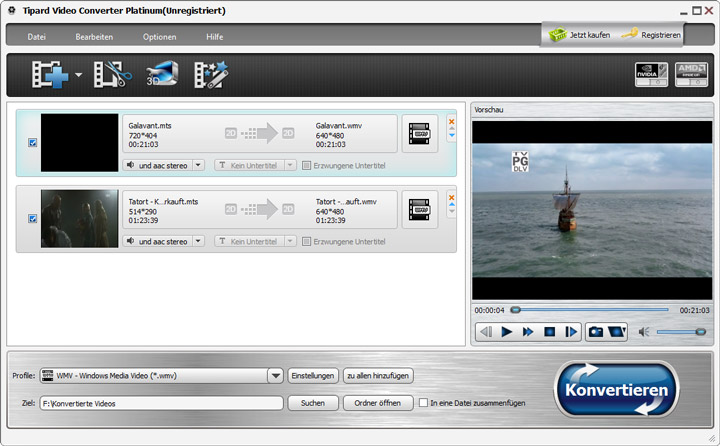Expand the Add File dropdown arrow
Viewport: 720px width, 446px height.
click(x=79, y=74)
